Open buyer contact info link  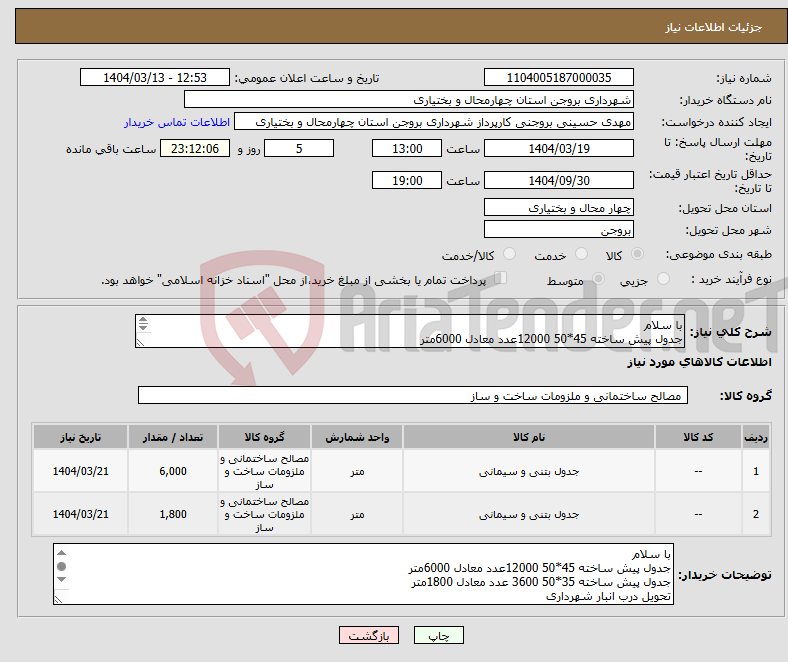click(177, 122)
